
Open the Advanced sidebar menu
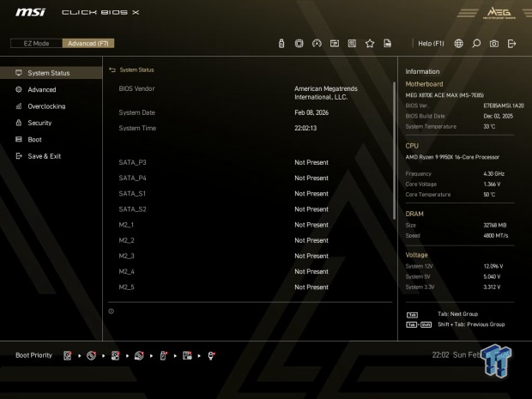pyautogui.click(x=51, y=89)
